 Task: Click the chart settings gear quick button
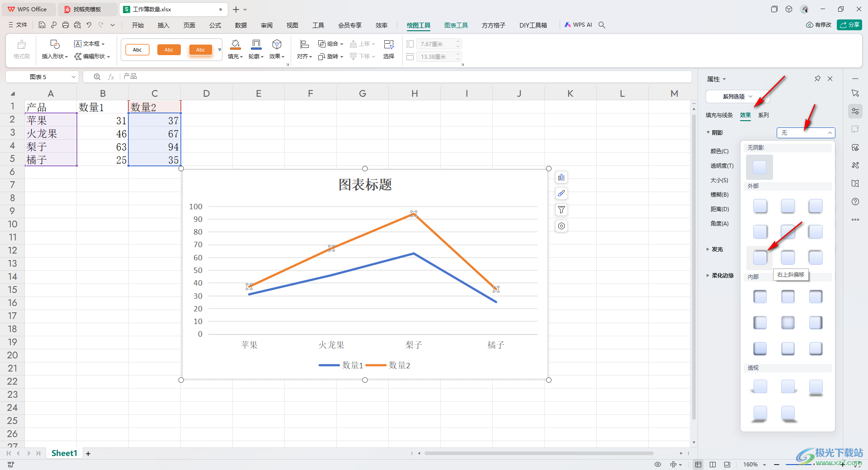(x=561, y=226)
